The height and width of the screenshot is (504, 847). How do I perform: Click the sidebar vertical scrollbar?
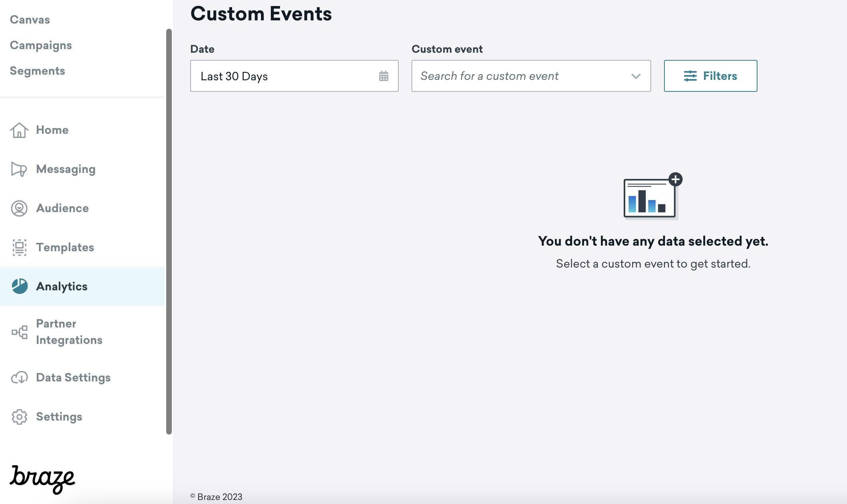pyautogui.click(x=169, y=232)
